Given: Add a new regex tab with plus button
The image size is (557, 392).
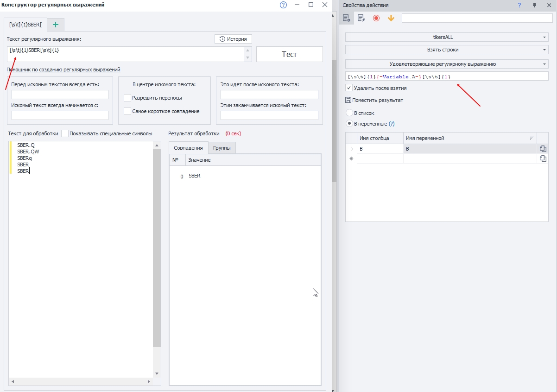Looking at the screenshot, I should pyautogui.click(x=56, y=25).
